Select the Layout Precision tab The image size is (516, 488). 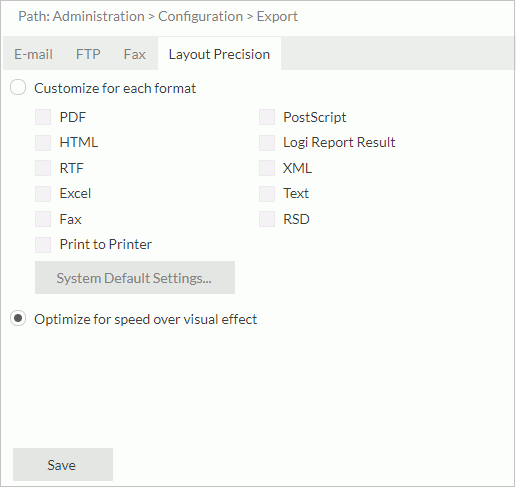point(219,54)
